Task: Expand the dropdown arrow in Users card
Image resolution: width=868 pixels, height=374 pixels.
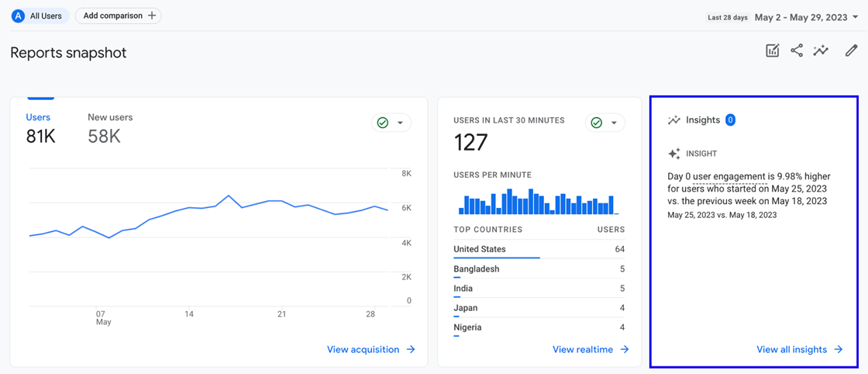Action: tap(400, 123)
